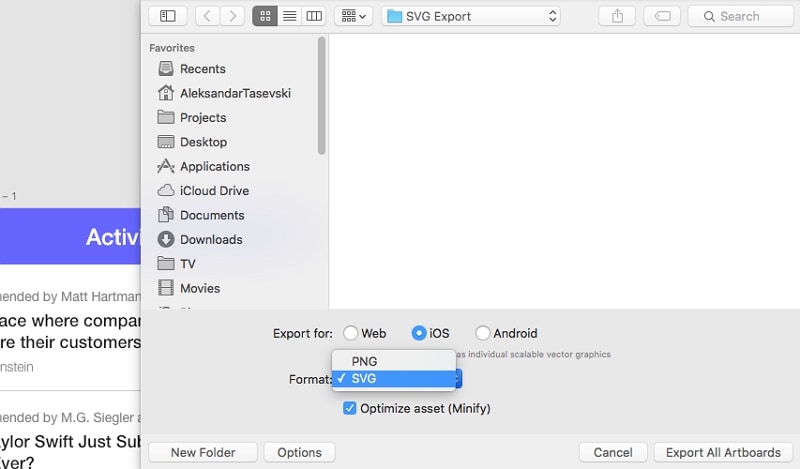Click the sidebar vertical scrollbar
Screen dimensions: 800x469
point(321,95)
